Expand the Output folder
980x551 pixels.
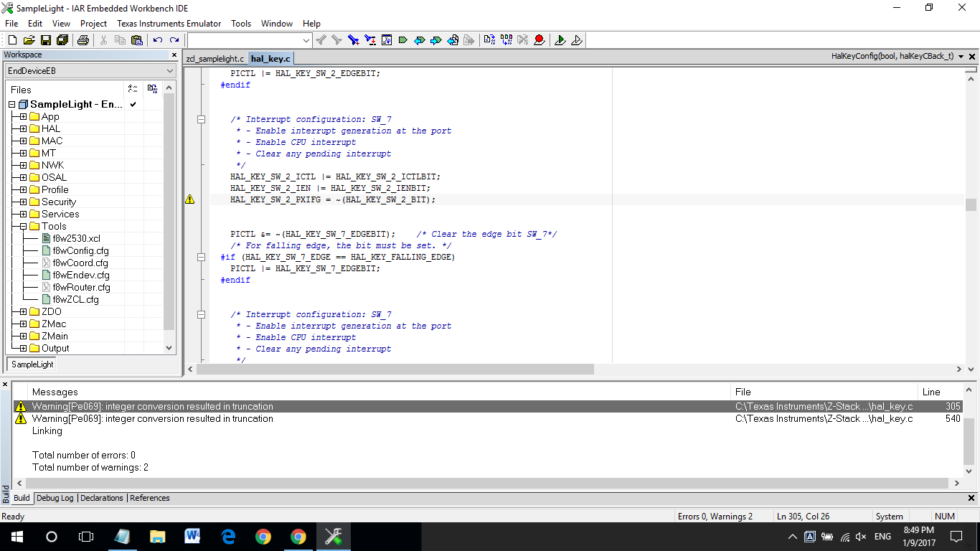click(23, 348)
